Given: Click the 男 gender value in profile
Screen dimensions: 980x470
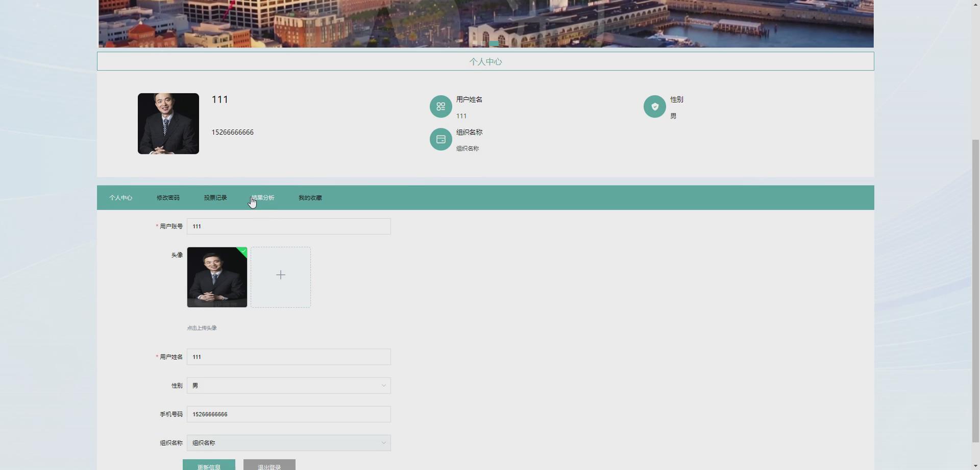Looking at the screenshot, I should (x=673, y=116).
